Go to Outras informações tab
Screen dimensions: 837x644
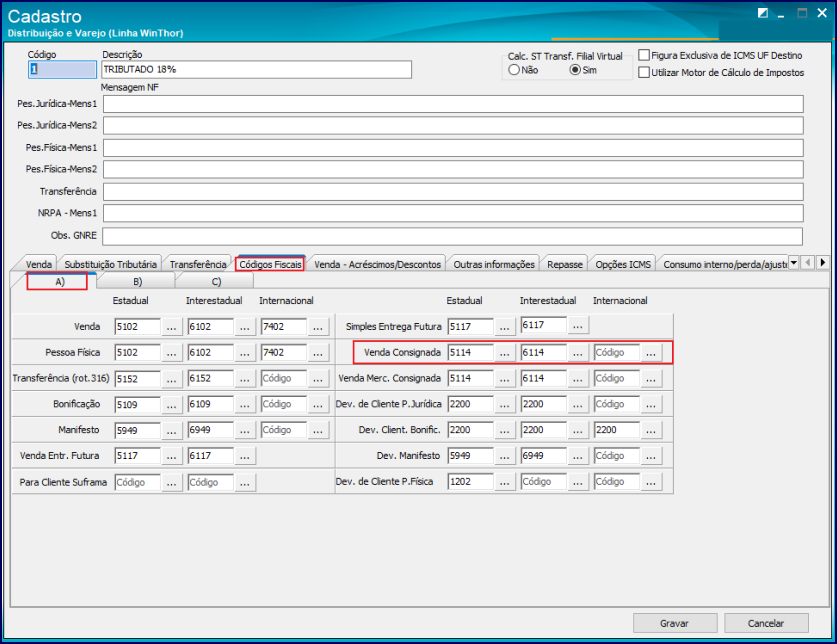point(494,264)
